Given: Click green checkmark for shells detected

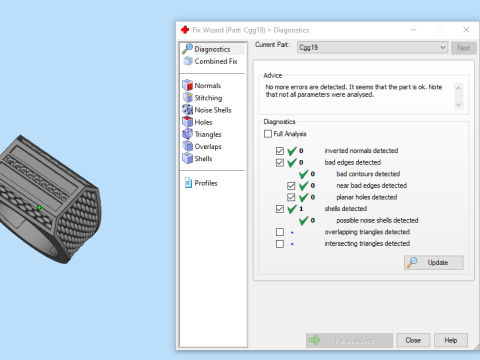Looking at the screenshot, I should 292,209.
